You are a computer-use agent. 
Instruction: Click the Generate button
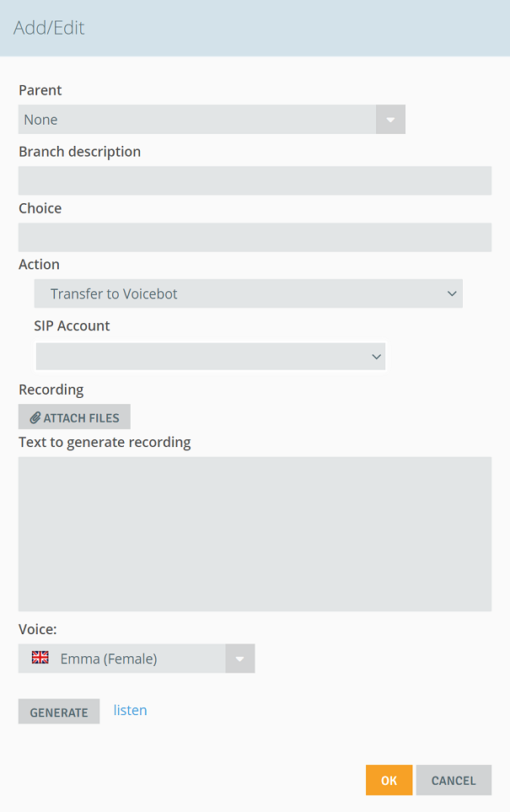[59, 712]
